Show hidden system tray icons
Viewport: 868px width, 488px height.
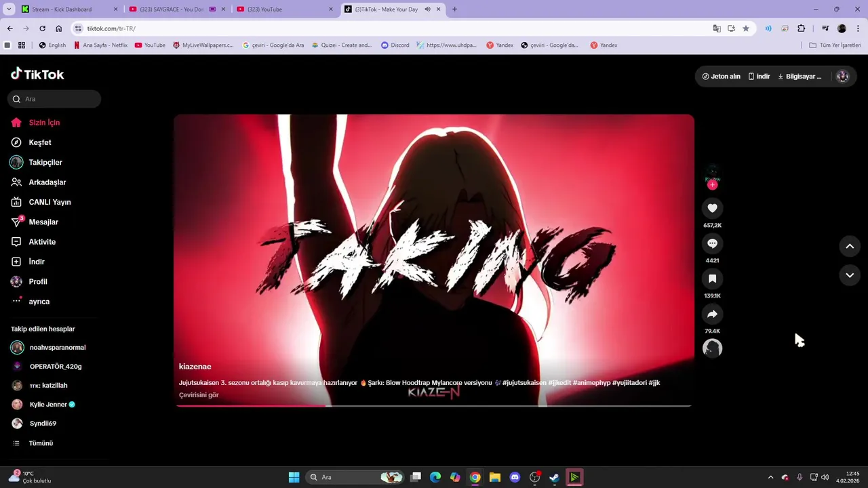[770, 477]
